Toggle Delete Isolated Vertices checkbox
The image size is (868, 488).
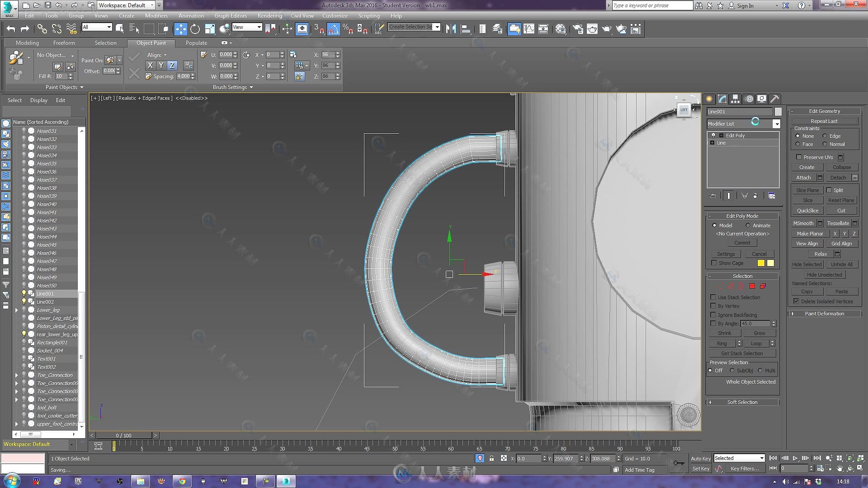coord(796,301)
